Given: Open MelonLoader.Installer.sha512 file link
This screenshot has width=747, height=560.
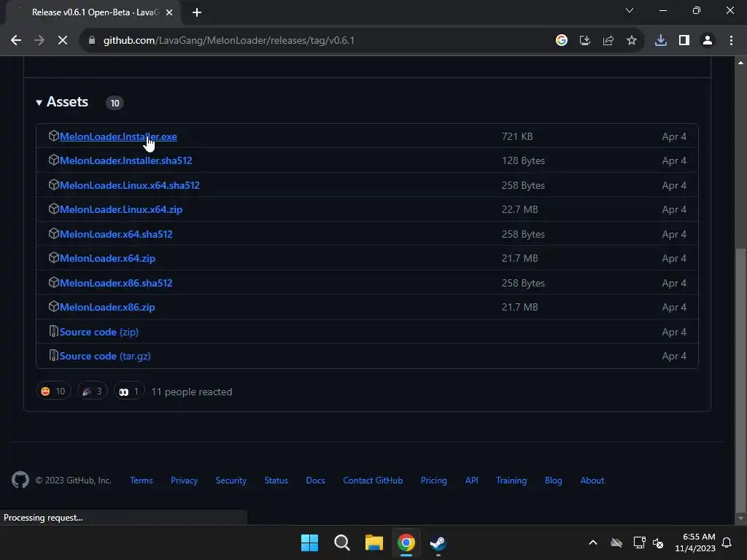Looking at the screenshot, I should click(x=125, y=161).
